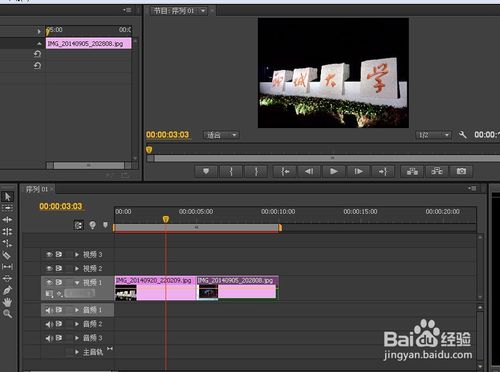Viewport: 500px width, 372px height.
Task: Expand the 主音轨 master track
Action: coord(77,352)
